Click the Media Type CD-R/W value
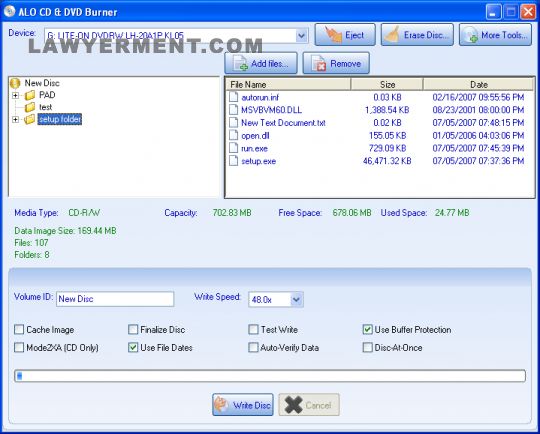The width and height of the screenshot is (540, 434). pyautogui.click(x=84, y=213)
